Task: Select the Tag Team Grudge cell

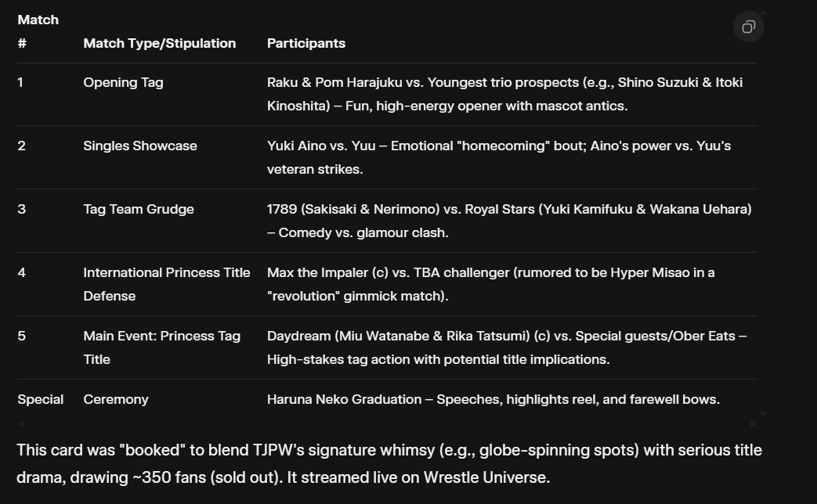Action: click(139, 210)
